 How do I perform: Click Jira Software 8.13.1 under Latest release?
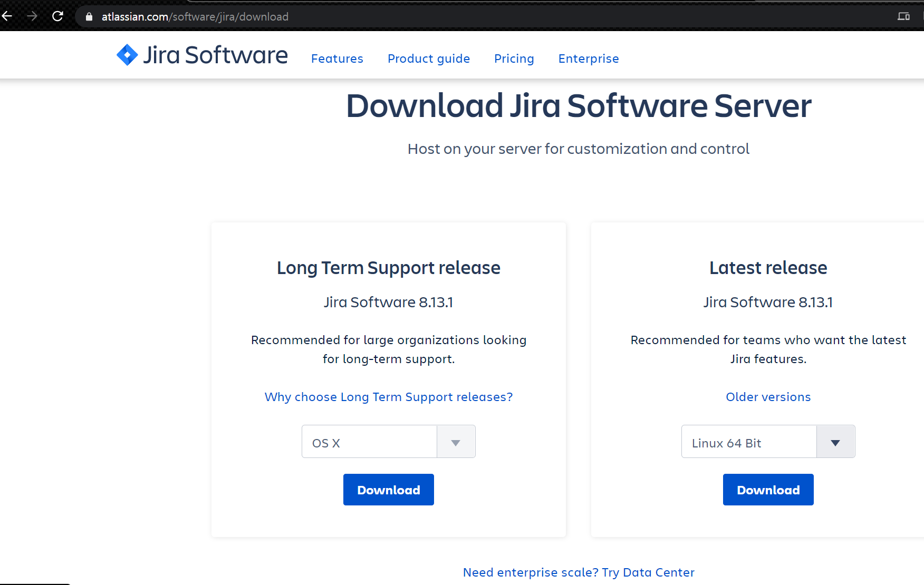(768, 302)
